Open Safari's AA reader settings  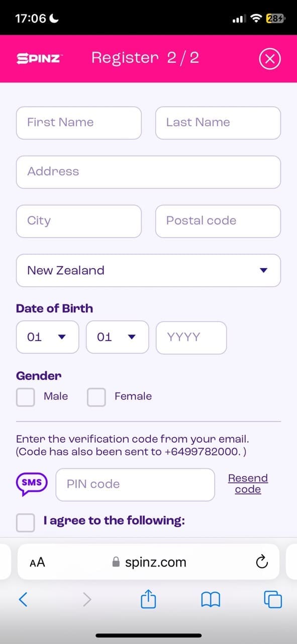37,562
